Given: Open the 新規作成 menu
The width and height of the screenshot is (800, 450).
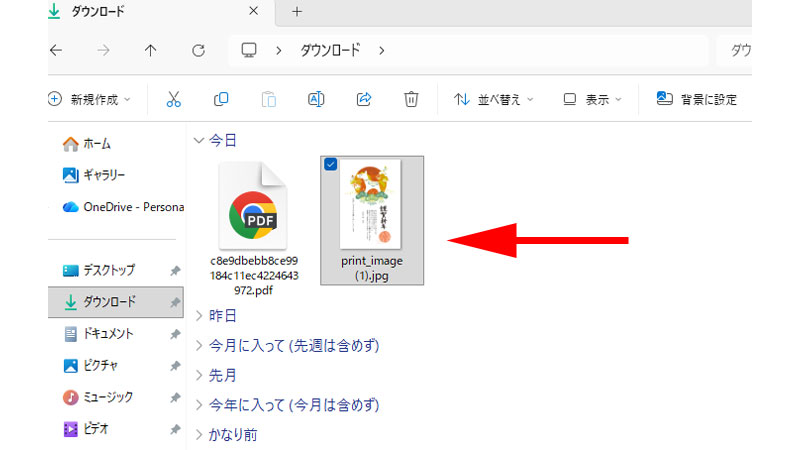Looking at the screenshot, I should point(89,99).
